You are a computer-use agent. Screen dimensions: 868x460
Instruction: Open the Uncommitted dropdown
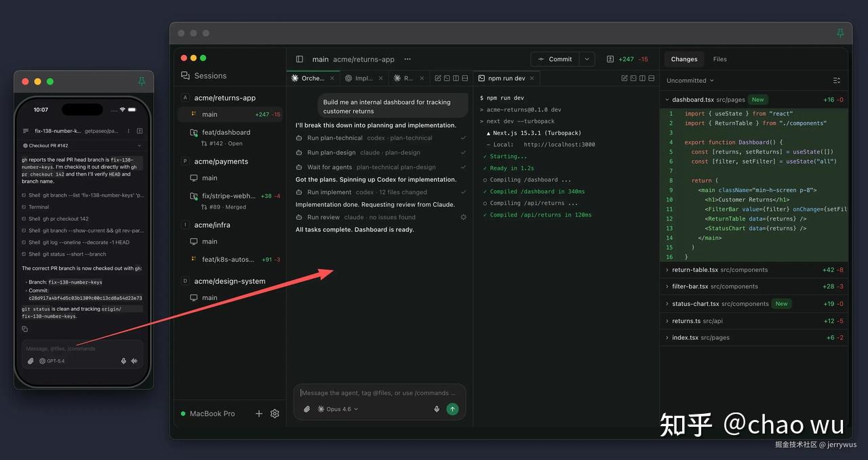coord(690,80)
